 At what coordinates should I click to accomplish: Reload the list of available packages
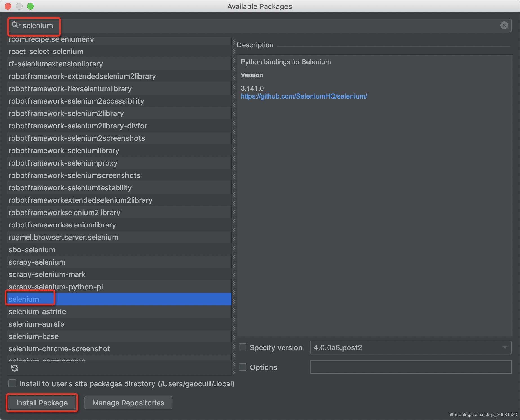[x=14, y=368]
